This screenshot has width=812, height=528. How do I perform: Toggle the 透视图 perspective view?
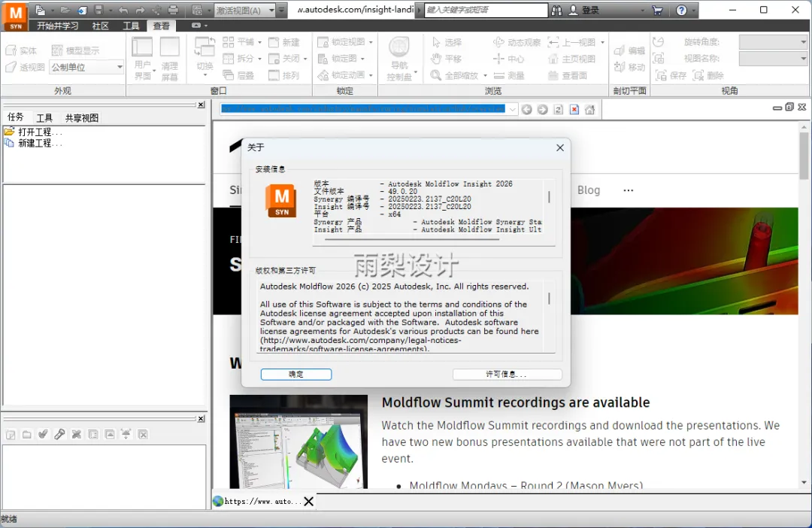click(25, 67)
